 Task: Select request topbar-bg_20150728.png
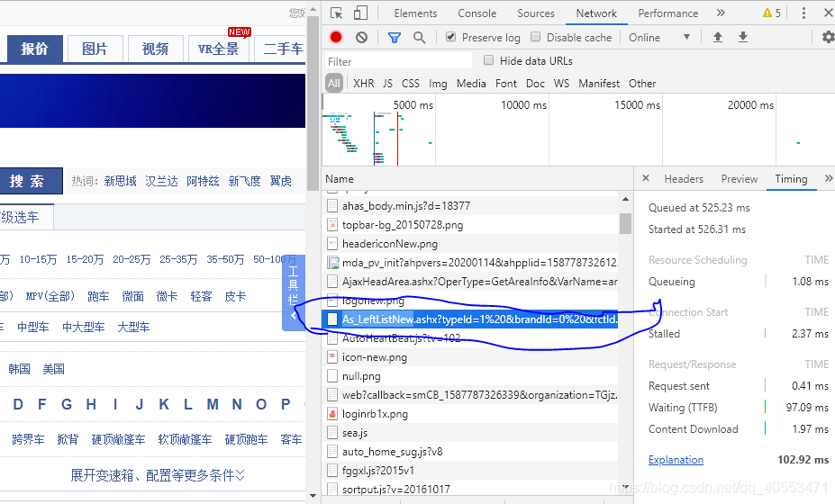[x=470, y=225]
